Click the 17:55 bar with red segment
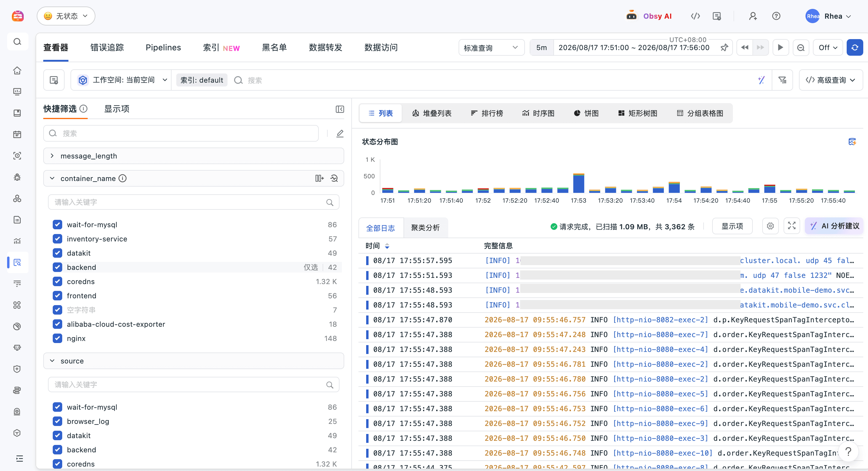868x471 pixels. pos(770,188)
